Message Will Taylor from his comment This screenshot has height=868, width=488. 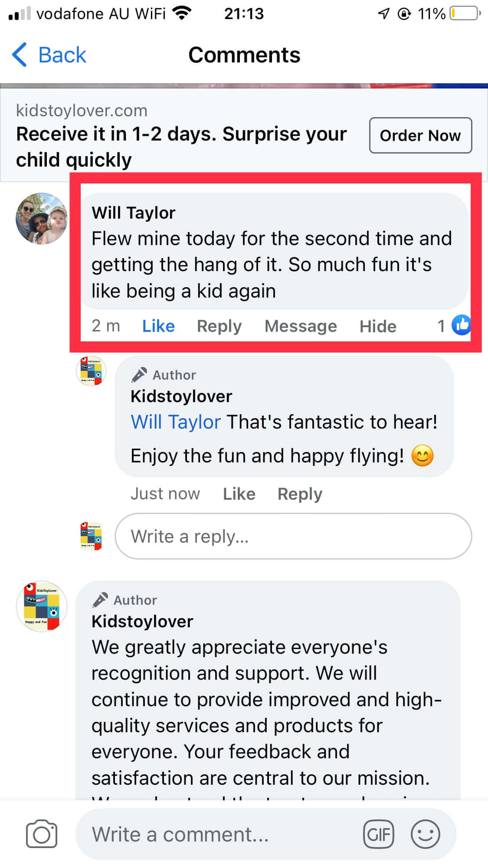pos(301,326)
